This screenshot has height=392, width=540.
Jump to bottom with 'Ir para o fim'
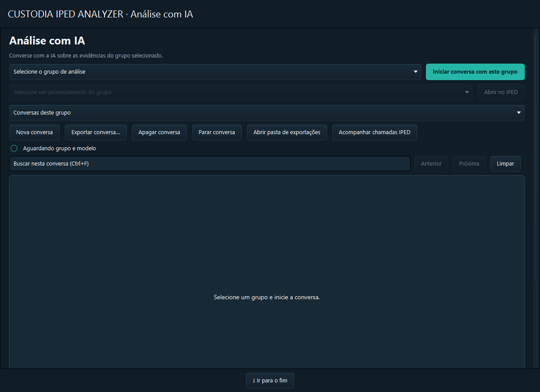[x=270, y=381]
